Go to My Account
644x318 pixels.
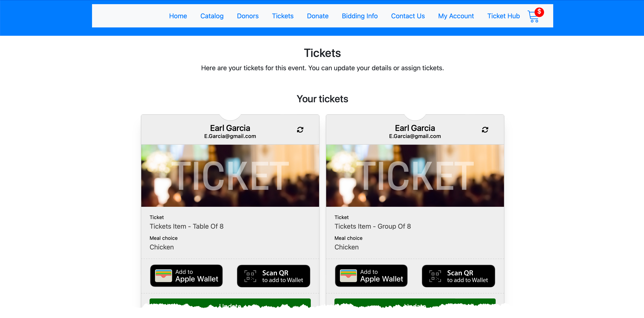tap(456, 16)
